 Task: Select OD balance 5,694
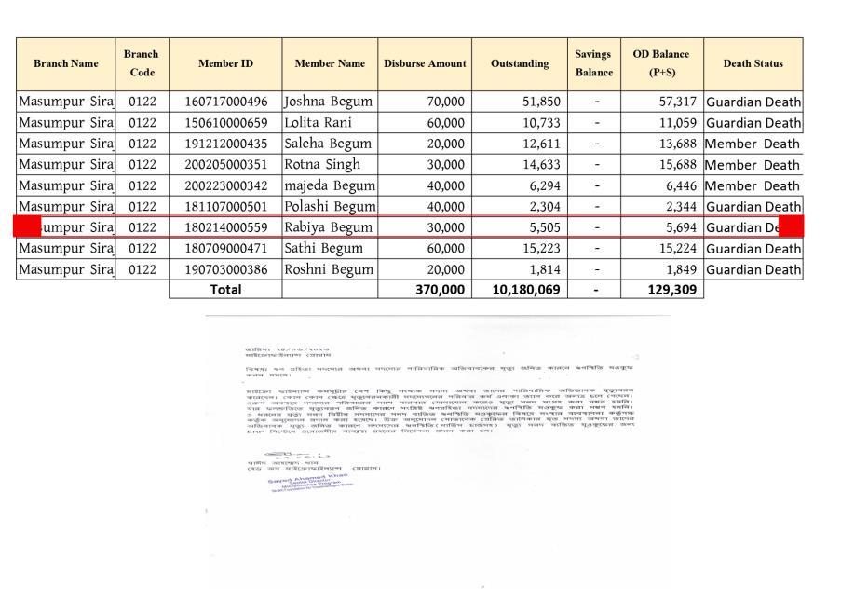point(681,227)
